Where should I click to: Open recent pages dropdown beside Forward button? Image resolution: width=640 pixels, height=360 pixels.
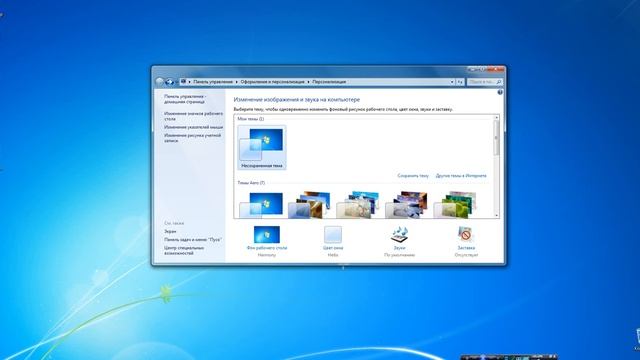click(176, 82)
